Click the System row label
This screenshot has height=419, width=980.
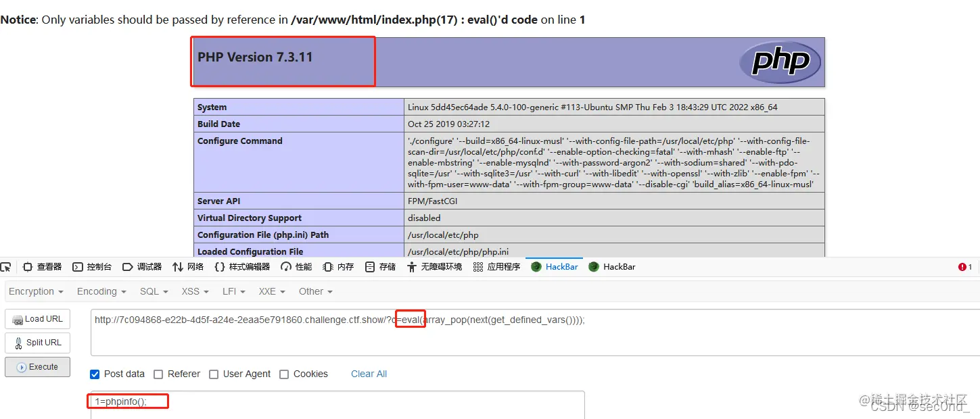tap(212, 107)
